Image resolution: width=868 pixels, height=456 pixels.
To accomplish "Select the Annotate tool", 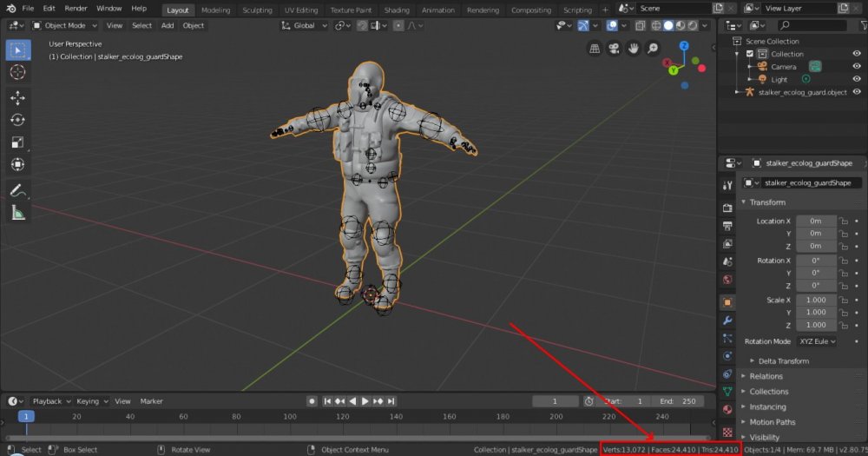I will pyautogui.click(x=17, y=190).
